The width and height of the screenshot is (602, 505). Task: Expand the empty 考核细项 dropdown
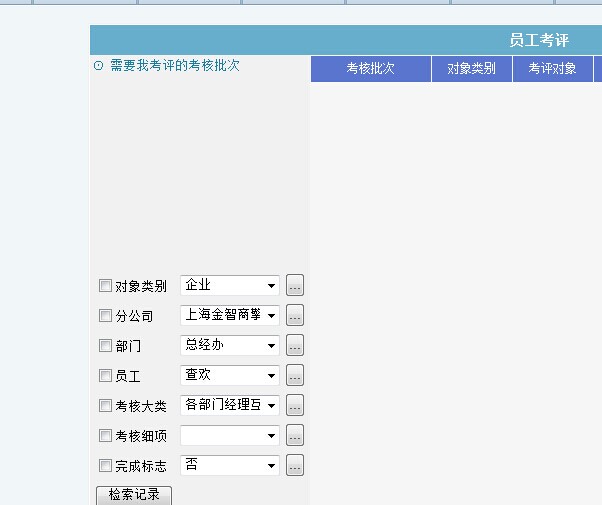point(229,436)
